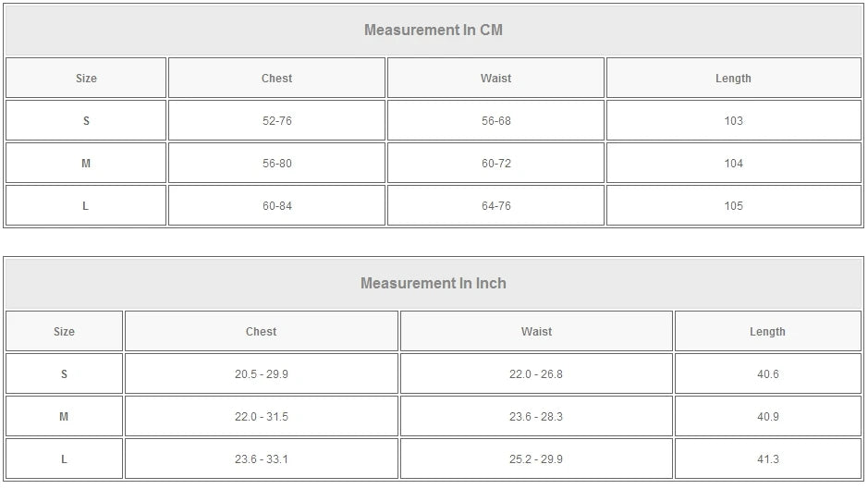This screenshot has width=868, height=489.
Task: Click the "Measurement In CM" table title
Action: click(434, 30)
